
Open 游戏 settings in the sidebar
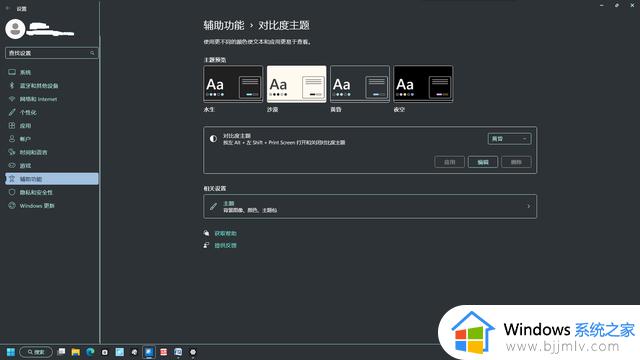point(51,166)
